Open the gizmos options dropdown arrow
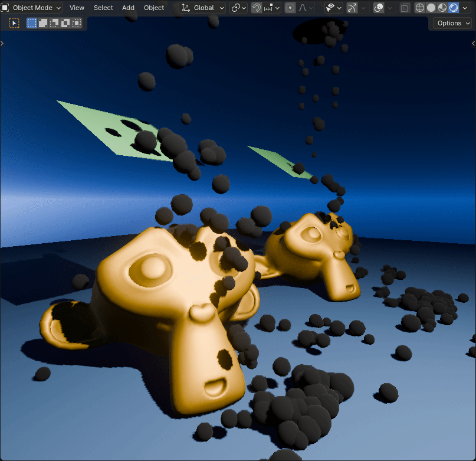This screenshot has width=476, height=461. point(364,8)
